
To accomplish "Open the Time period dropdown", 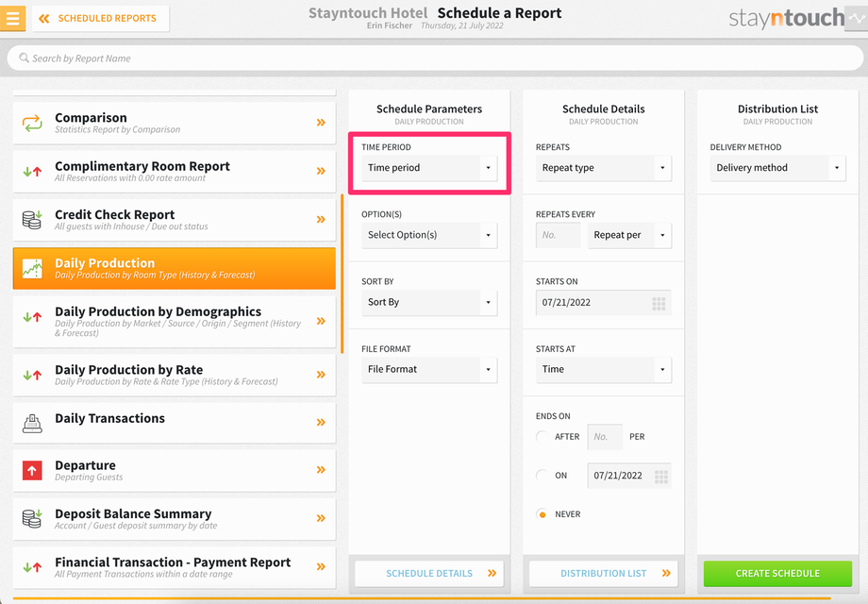I will click(429, 168).
